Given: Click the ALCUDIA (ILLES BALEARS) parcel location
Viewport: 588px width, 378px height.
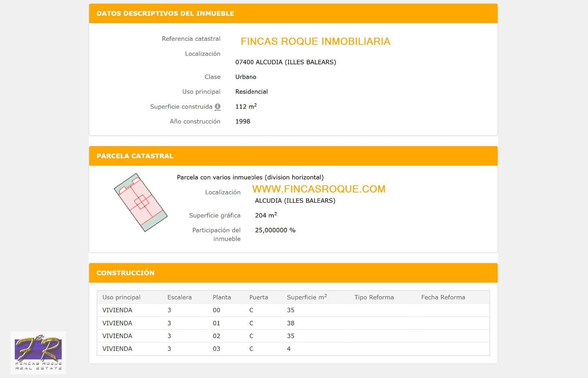Looking at the screenshot, I should click(x=295, y=201).
